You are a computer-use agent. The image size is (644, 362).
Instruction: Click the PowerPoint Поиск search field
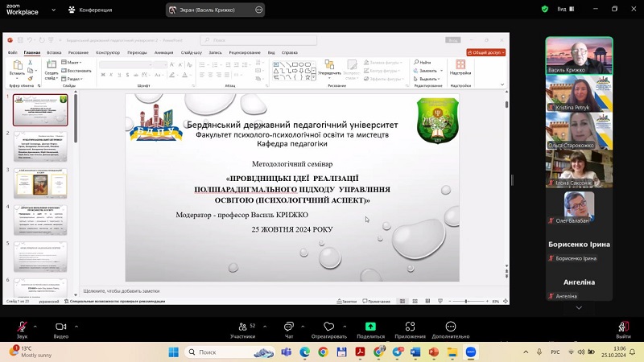[x=258, y=40]
